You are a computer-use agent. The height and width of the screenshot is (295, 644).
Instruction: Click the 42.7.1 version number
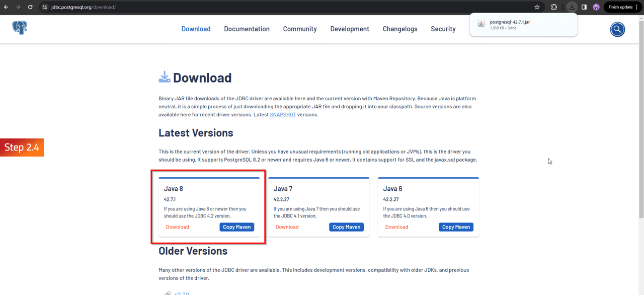click(x=170, y=199)
